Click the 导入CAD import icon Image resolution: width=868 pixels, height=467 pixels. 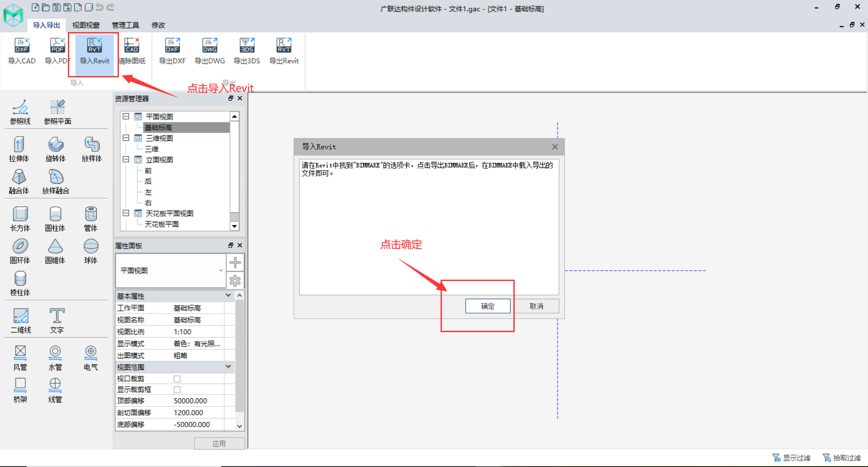[22, 51]
